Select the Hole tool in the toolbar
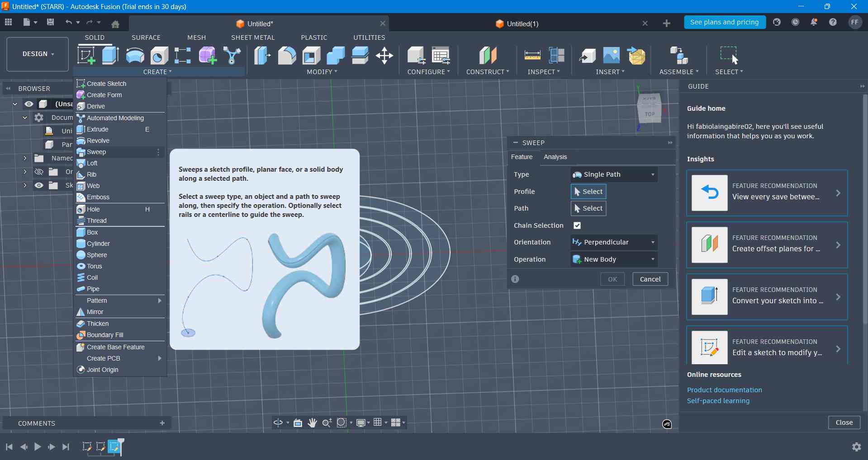Screen dimensions: 868x460 click(x=159, y=56)
